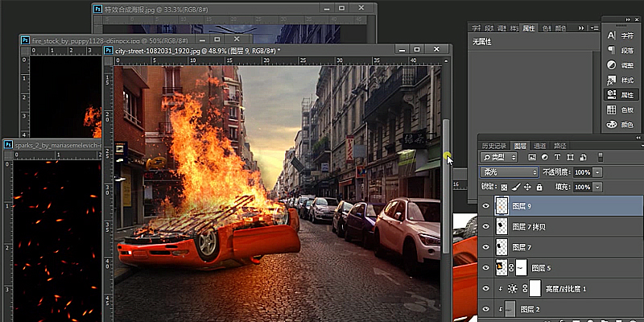644x322 pixels.
Task: Lock all with padlock icon
Action: [539, 187]
